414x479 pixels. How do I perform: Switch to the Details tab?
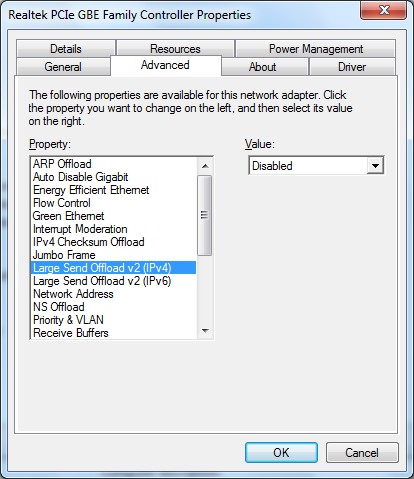(66, 49)
